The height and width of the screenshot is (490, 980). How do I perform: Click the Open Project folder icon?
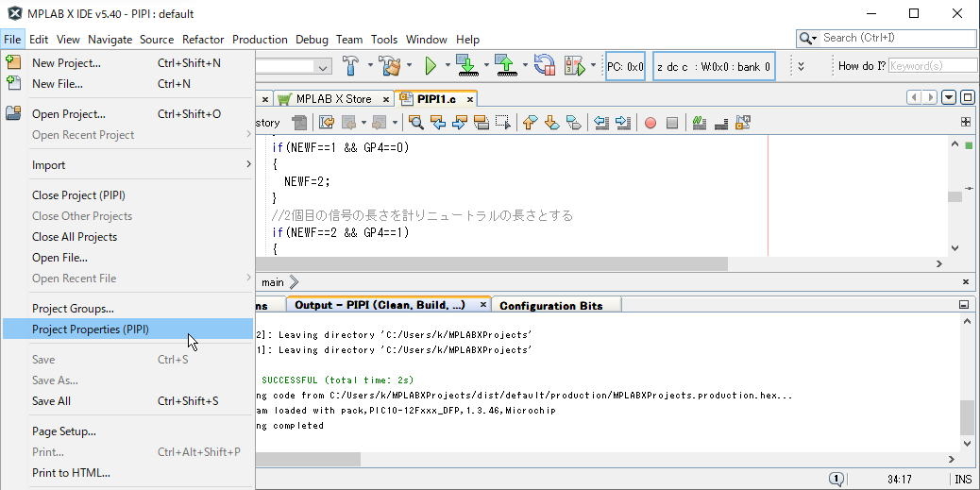13,113
